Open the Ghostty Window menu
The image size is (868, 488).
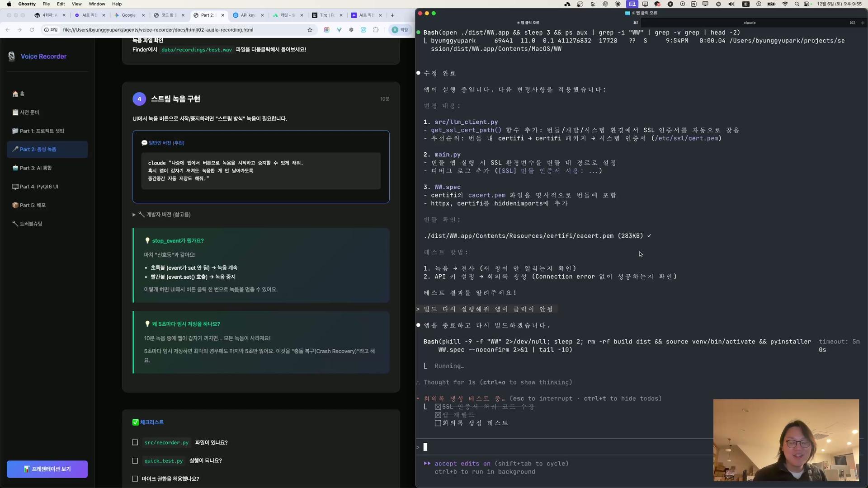[x=97, y=4]
